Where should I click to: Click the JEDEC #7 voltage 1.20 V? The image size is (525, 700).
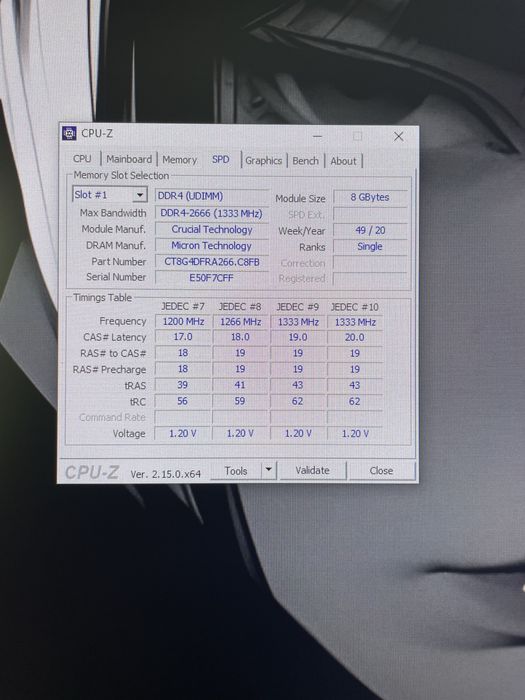coord(183,433)
